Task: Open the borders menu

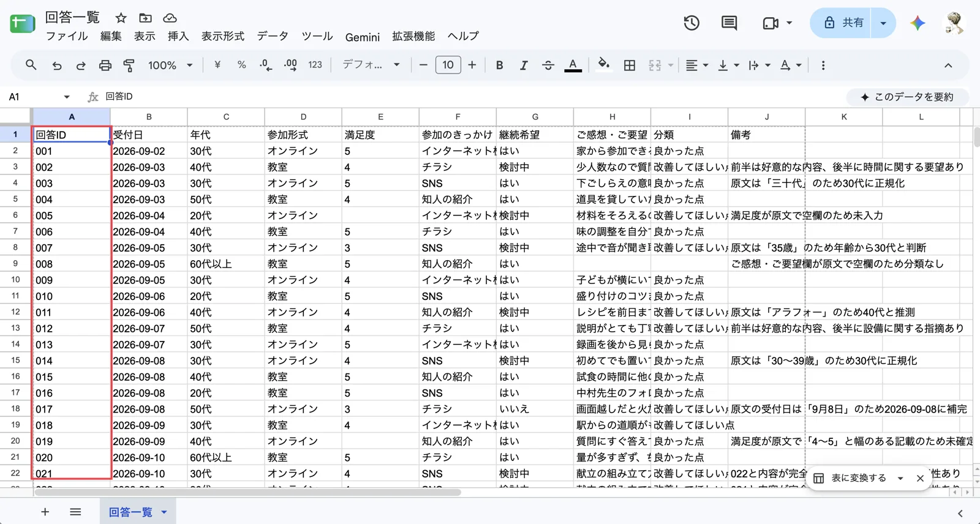Action: (630, 65)
